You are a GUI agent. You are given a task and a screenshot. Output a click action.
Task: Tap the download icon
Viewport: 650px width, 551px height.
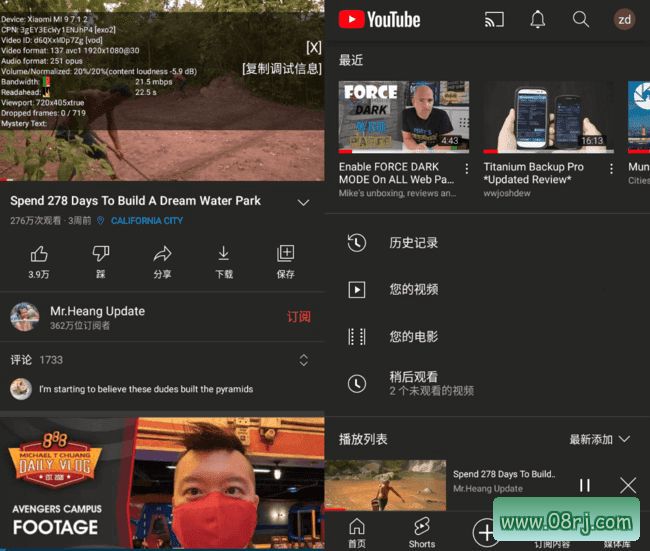(223, 254)
